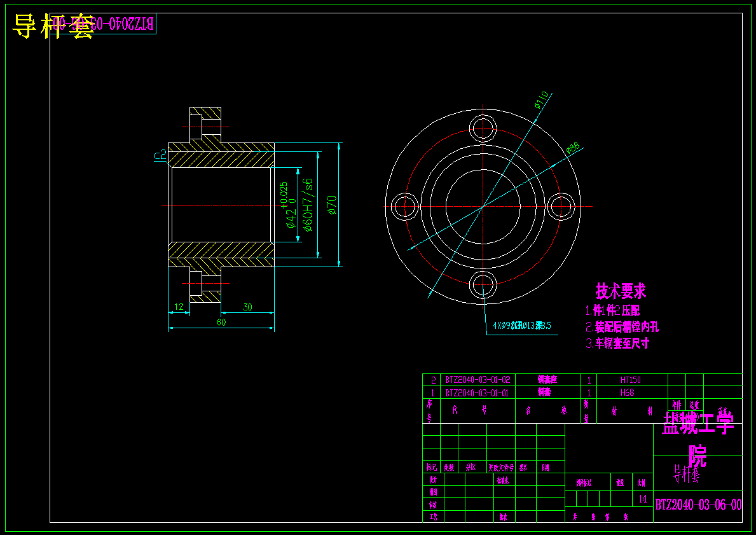Screen dimensions: 756x535
Task: Pick the 12 length dimension text
Action: (x=179, y=307)
